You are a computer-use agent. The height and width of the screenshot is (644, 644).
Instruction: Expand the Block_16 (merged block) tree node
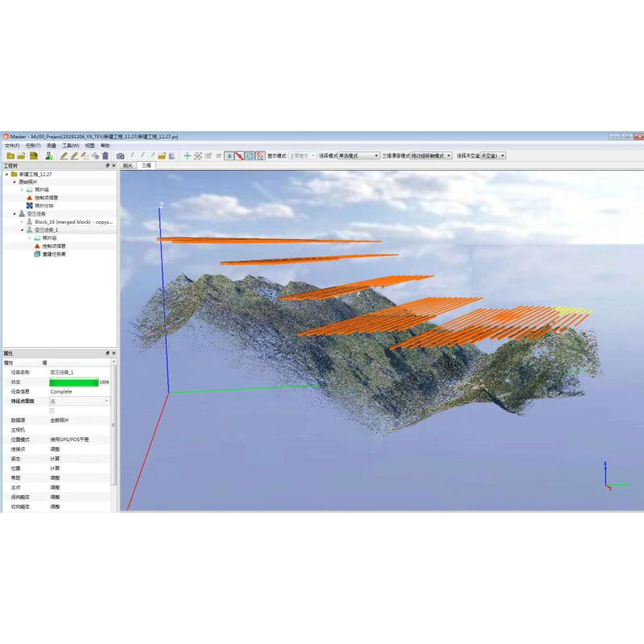pos(22,221)
